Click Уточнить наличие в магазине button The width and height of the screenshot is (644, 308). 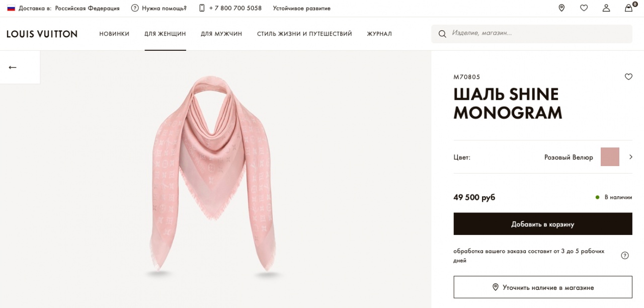tap(543, 287)
